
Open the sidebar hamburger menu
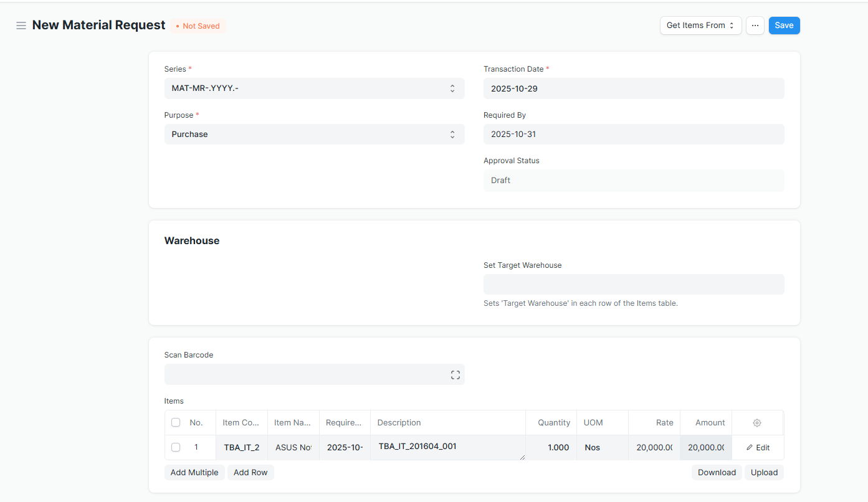[21, 26]
